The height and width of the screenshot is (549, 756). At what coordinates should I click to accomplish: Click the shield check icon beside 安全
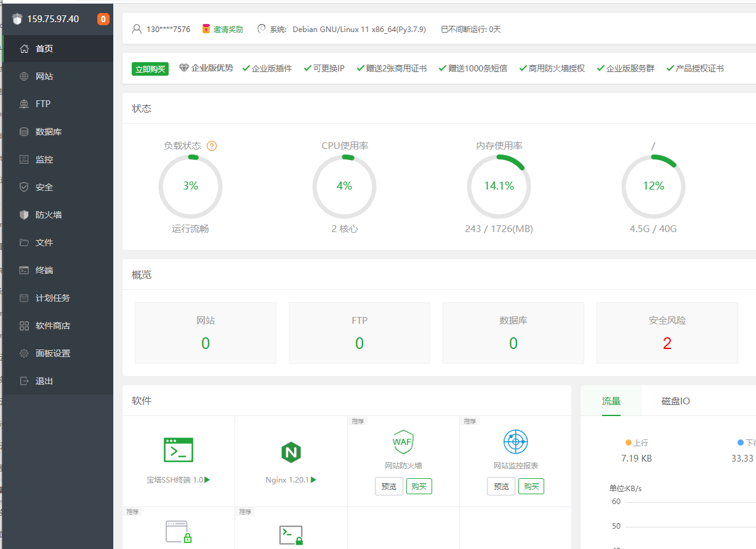(24, 187)
